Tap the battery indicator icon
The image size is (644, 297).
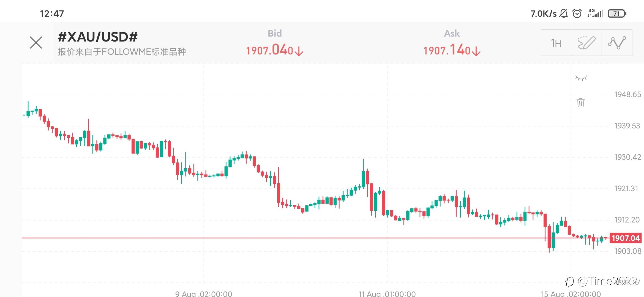617,13
